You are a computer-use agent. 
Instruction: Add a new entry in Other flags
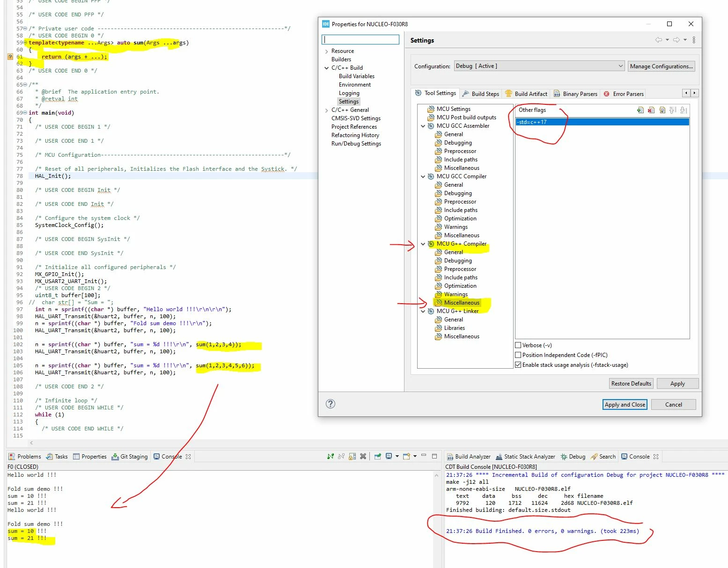640,110
